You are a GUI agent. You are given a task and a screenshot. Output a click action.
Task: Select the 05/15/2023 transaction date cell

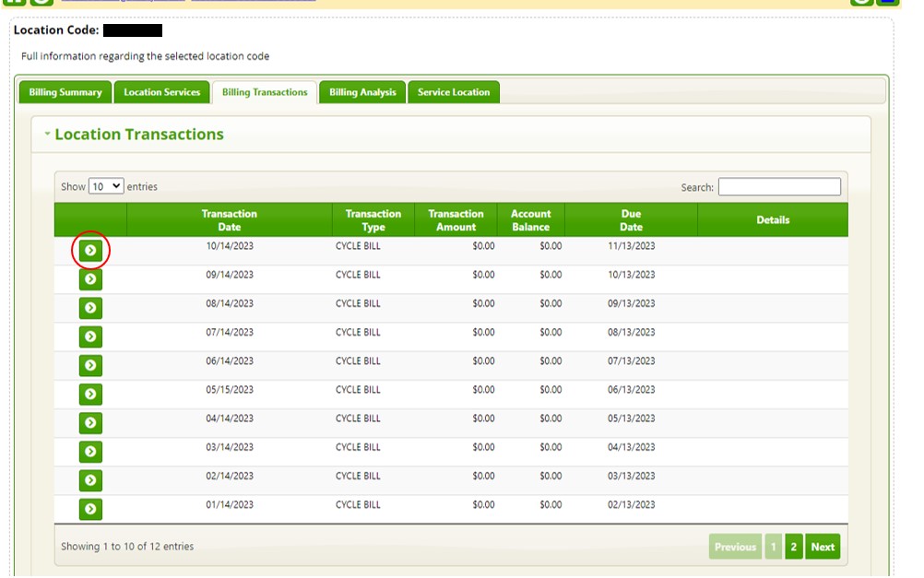230,389
